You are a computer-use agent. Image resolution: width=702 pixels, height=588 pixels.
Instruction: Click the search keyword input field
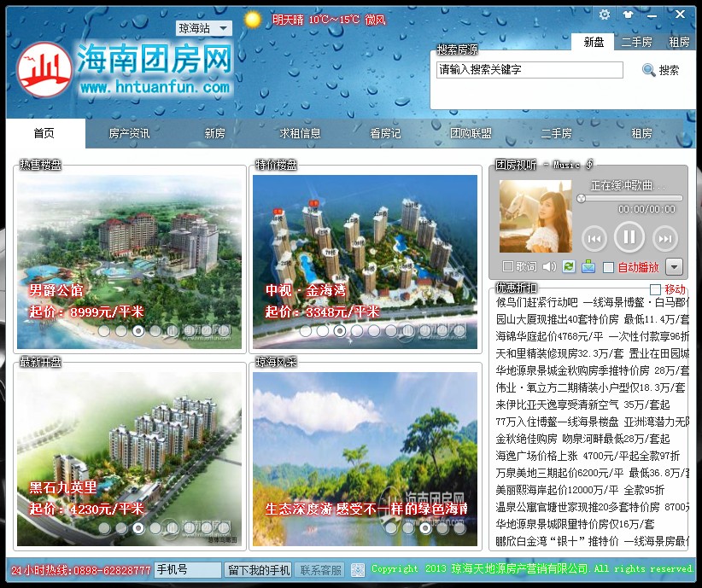529,70
